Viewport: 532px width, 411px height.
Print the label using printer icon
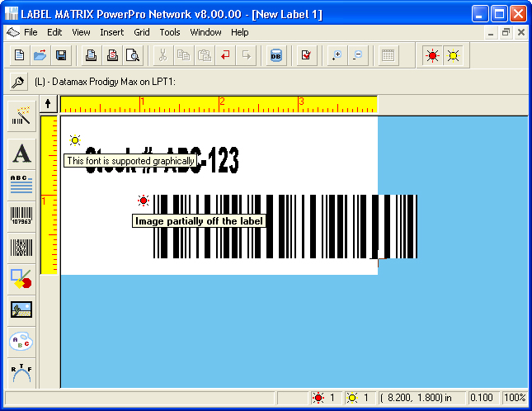click(x=91, y=55)
